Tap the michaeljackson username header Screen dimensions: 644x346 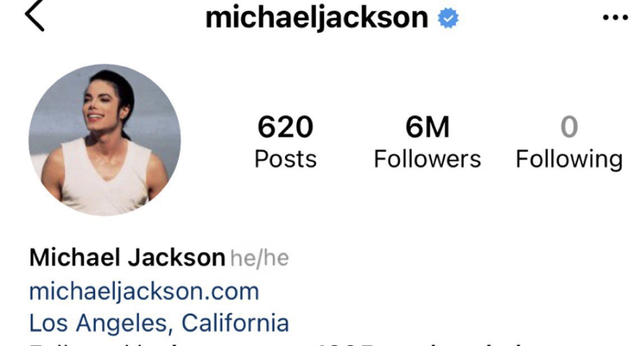coord(316,18)
